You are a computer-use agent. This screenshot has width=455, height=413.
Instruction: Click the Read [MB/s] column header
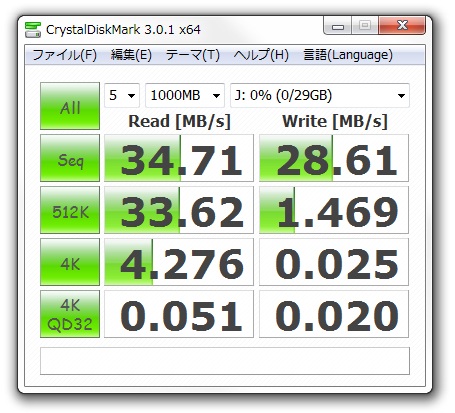click(179, 121)
